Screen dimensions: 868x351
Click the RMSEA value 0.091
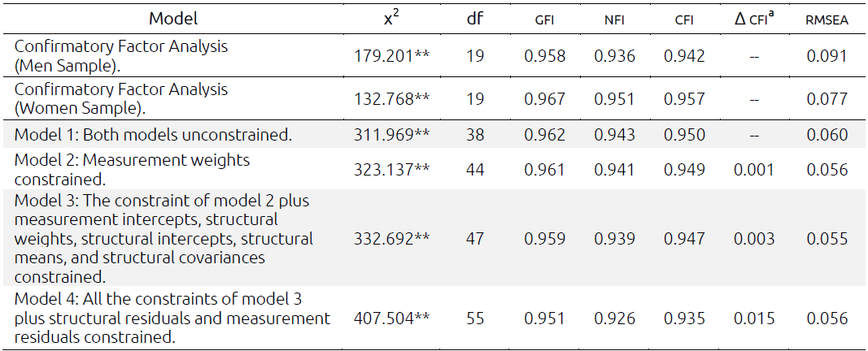[827, 56]
